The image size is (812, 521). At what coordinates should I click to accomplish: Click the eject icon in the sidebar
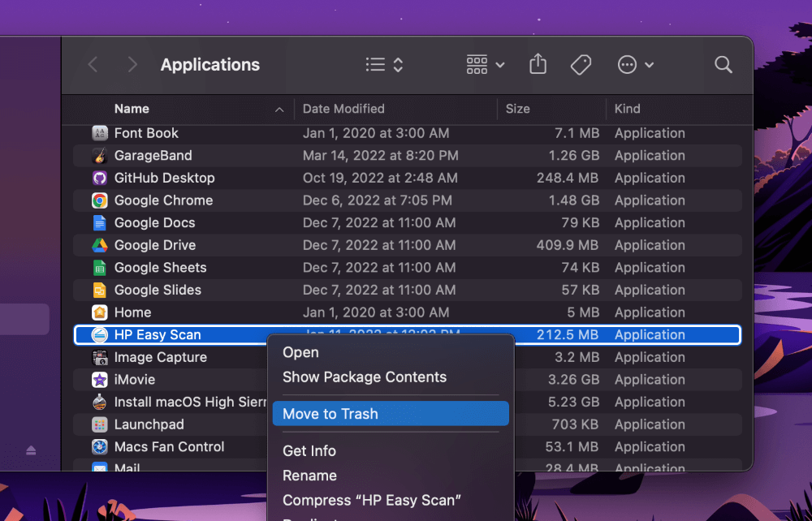coord(31,450)
